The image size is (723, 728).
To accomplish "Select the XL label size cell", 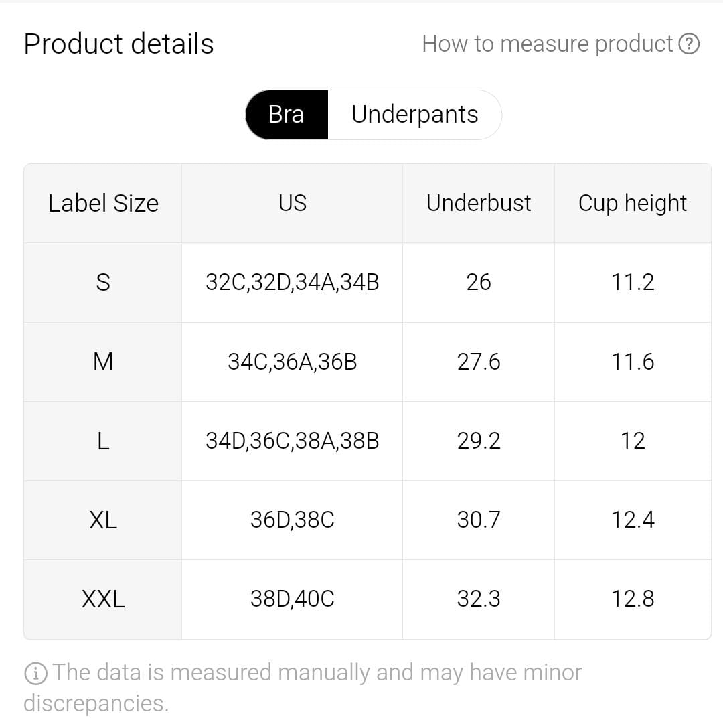I will pos(103,520).
